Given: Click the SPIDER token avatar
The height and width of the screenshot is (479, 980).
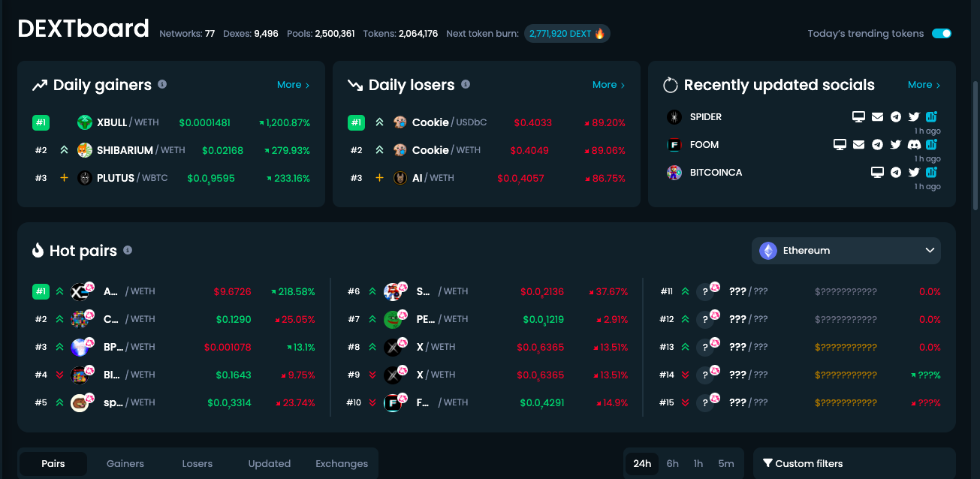Looking at the screenshot, I should tap(674, 117).
